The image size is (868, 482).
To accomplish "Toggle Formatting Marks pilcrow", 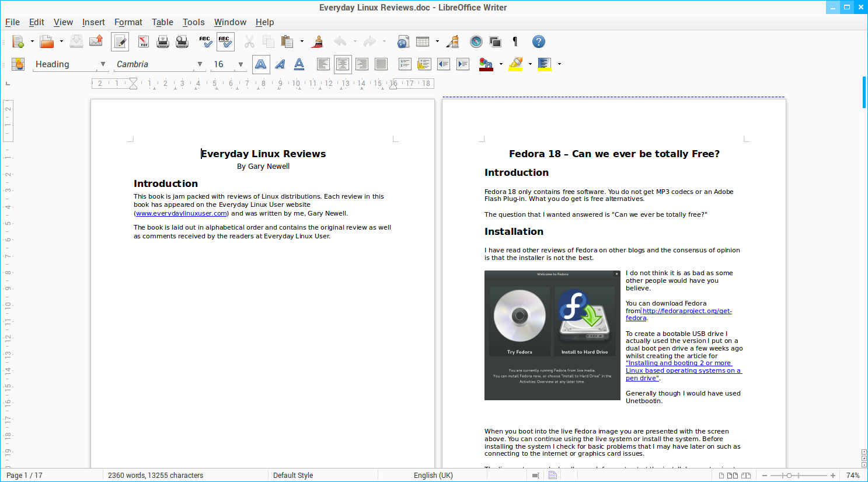I will click(515, 41).
